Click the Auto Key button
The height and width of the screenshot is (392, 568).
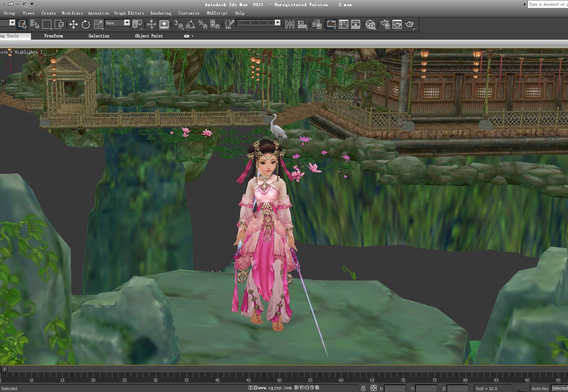(540, 388)
